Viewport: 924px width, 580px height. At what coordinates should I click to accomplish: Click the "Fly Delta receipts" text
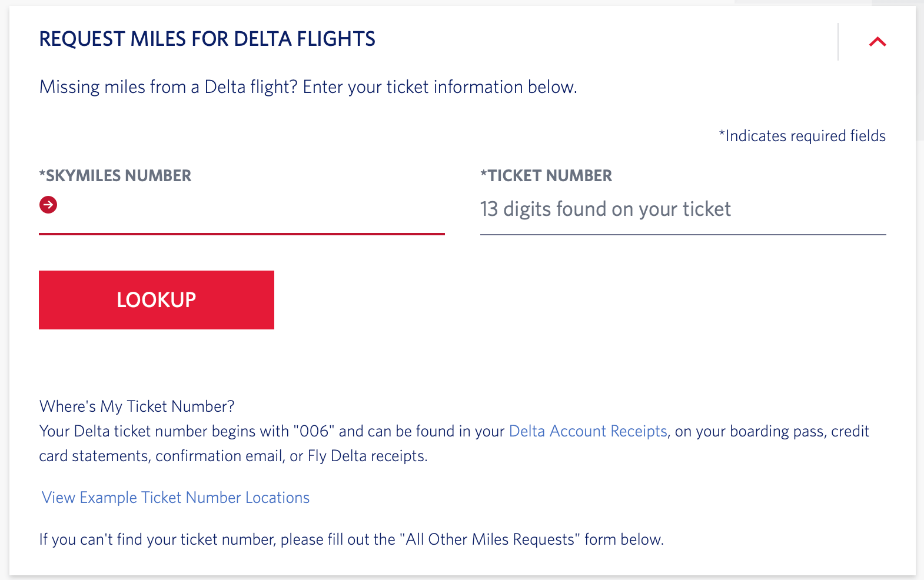pos(367,456)
